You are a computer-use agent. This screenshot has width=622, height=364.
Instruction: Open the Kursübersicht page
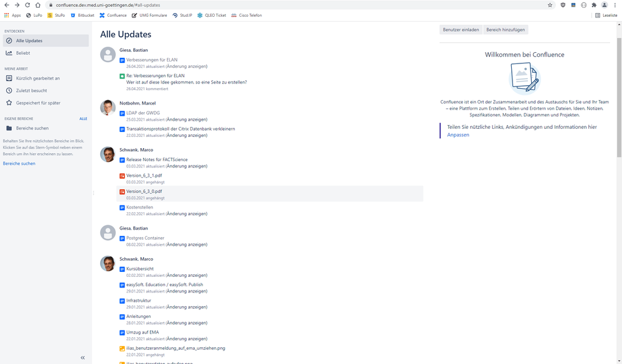pos(140,269)
